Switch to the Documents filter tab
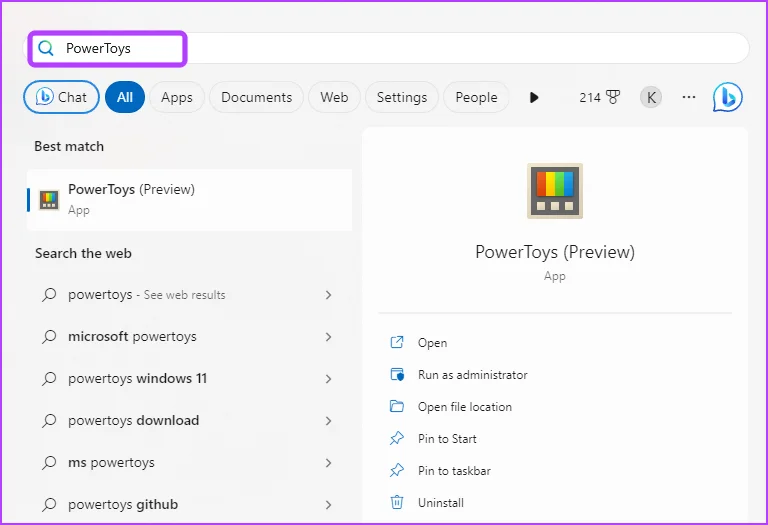The width and height of the screenshot is (768, 525). [x=256, y=97]
